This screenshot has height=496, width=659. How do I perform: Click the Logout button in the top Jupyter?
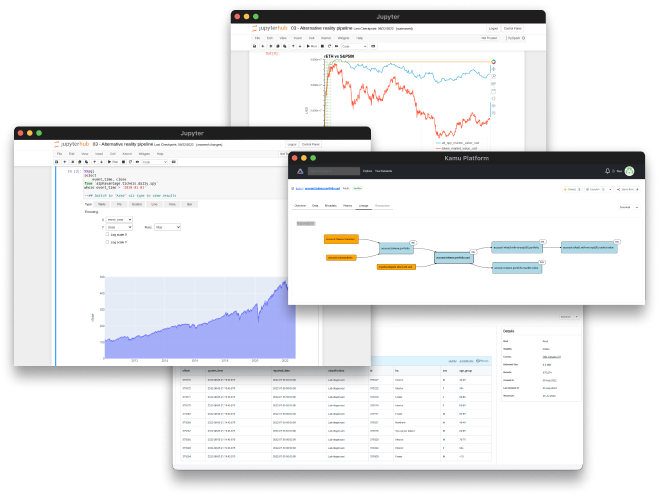(x=493, y=29)
